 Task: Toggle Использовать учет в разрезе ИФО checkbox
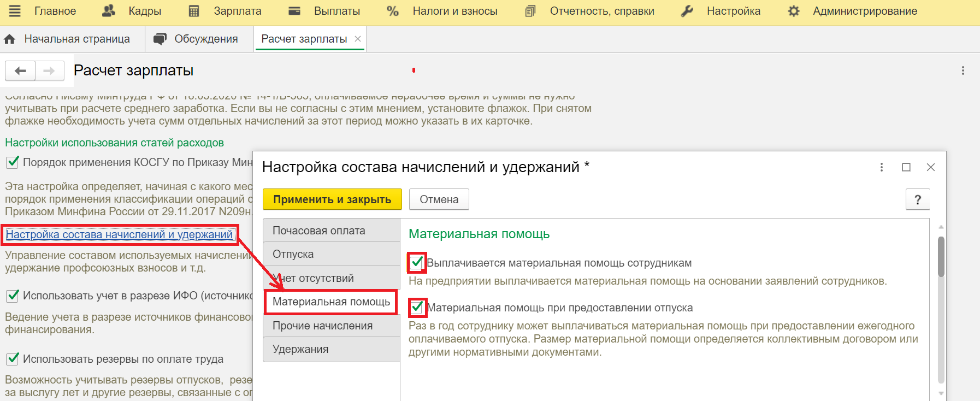click(x=12, y=296)
